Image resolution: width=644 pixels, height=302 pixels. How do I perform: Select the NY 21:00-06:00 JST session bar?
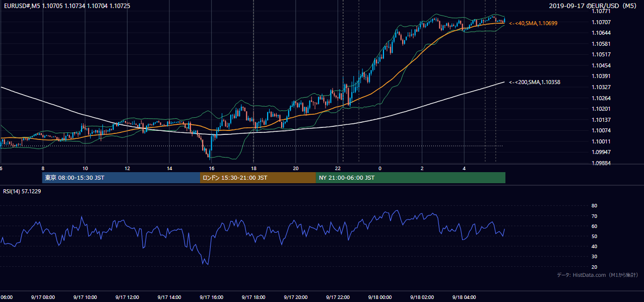pyautogui.click(x=411, y=178)
